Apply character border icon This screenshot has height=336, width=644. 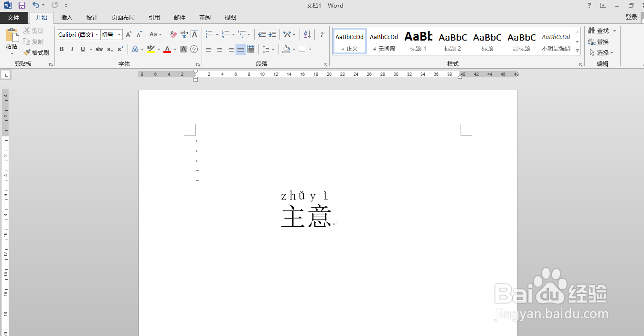(x=194, y=34)
